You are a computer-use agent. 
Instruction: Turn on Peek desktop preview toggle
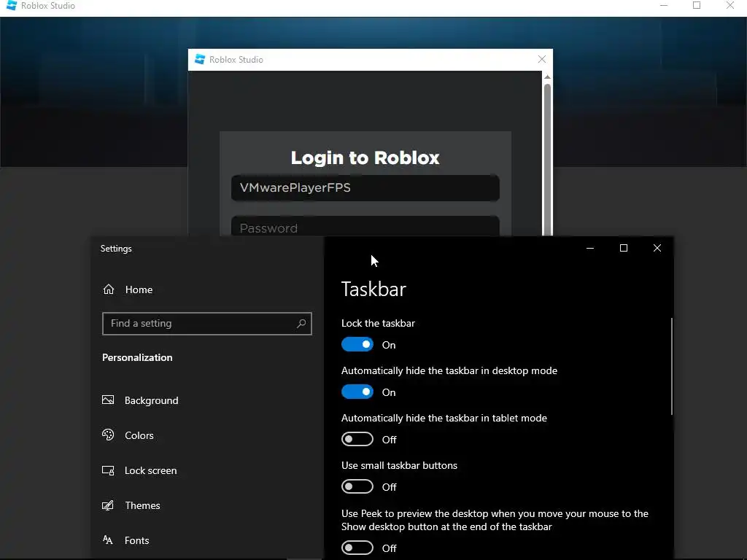pyautogui.click(x=357, y=548)
